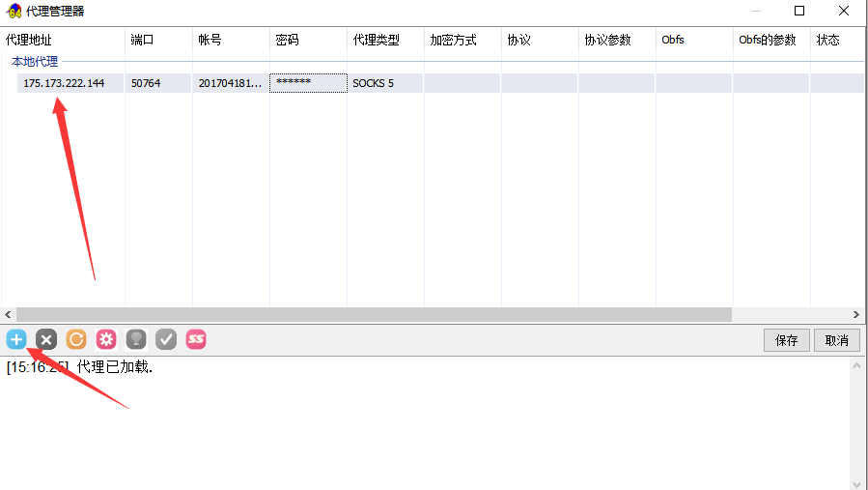Maximize the 代理管理器 window
The height and width of the screenshot is (490, 868).
pyautogui.click(x=799, y=11)
